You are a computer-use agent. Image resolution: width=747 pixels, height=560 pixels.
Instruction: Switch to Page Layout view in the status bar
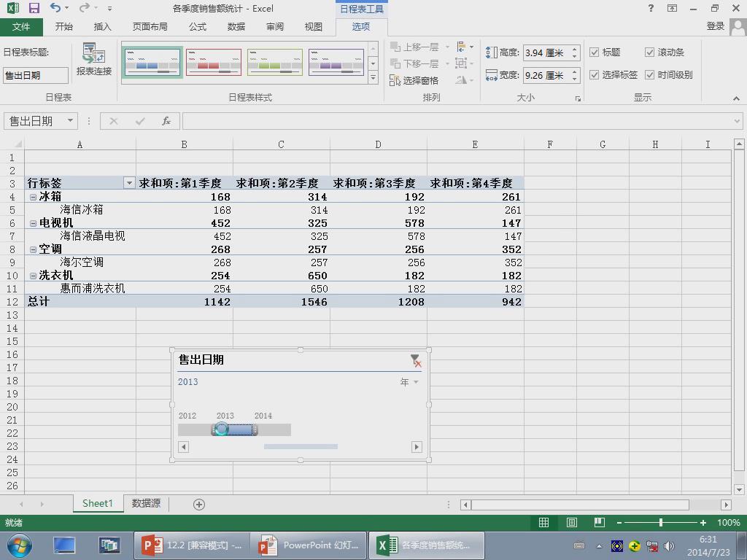572,522
